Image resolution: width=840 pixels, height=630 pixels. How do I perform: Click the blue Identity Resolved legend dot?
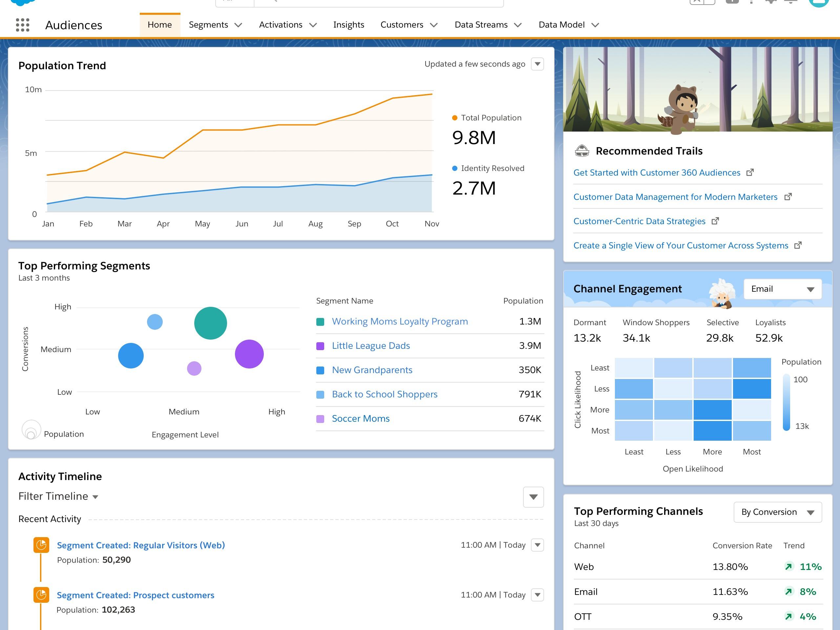click(454, 168)
